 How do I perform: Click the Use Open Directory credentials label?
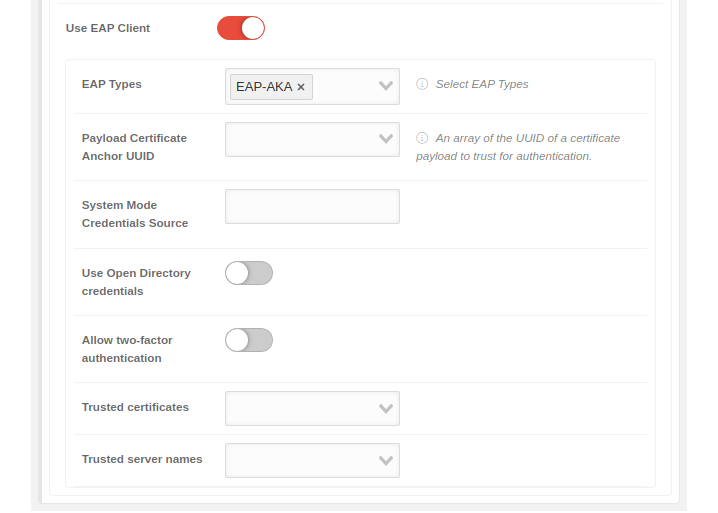pos(136,282)
